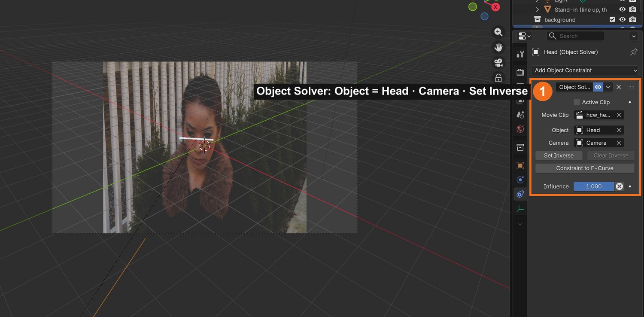Screen dimensions: 644x317
Task: Toggle the background collection exclude checkbox
Action: pyautogui.click(x=612, y=20)
